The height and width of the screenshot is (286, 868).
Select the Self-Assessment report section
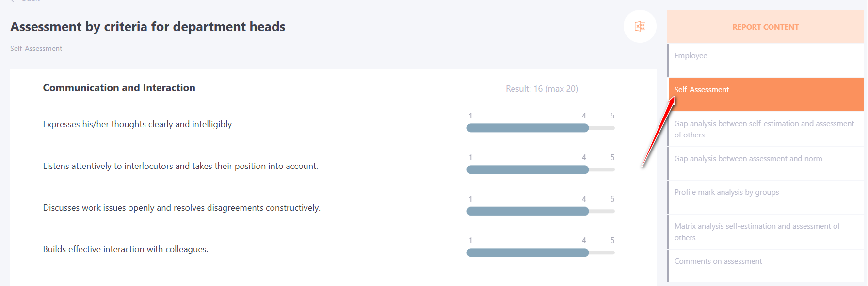pyautogui.click(x=766, y=94)
